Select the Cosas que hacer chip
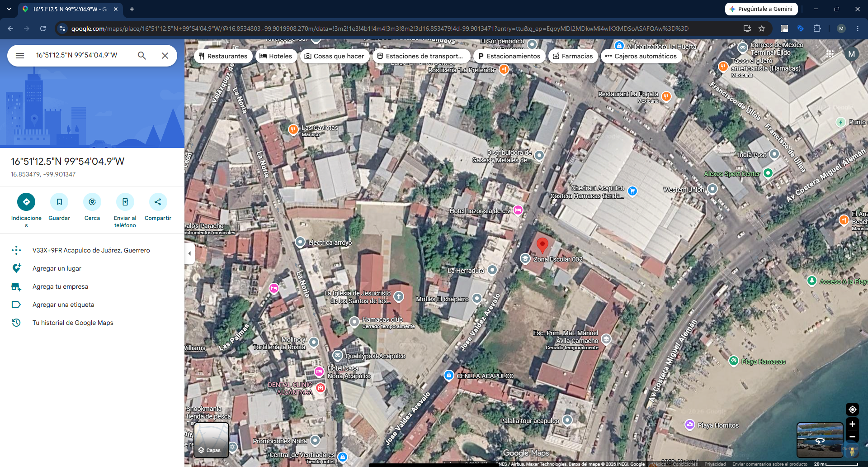Screen dimensions: 868x467 pyautogui.click(x=335, y=56)
